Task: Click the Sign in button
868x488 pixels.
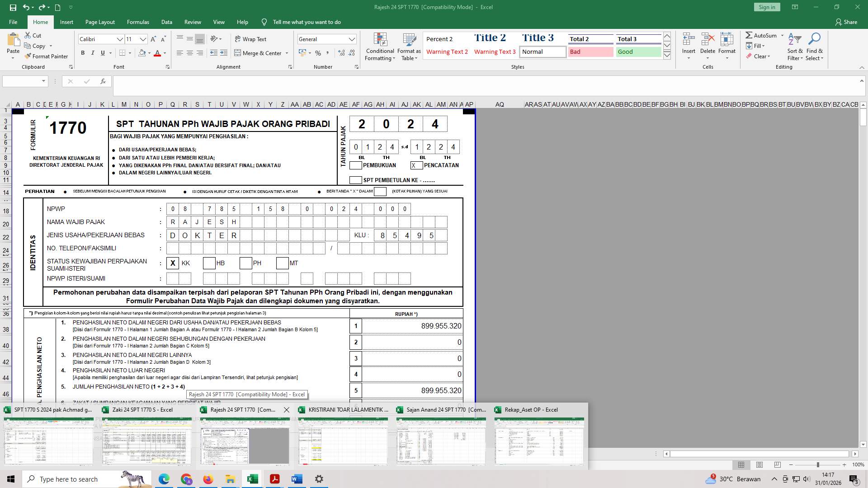Action: click(767, 7)
